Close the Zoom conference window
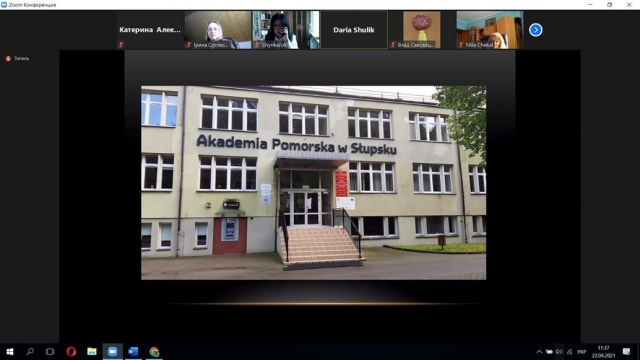The width and height of the screenshot is (640, 360). [629, 4]
